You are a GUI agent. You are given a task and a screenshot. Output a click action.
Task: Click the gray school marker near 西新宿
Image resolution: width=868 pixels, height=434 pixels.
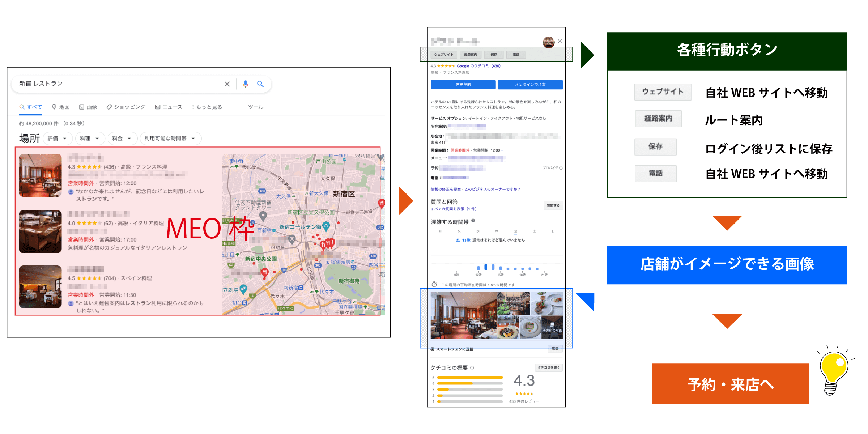[292, 239]
